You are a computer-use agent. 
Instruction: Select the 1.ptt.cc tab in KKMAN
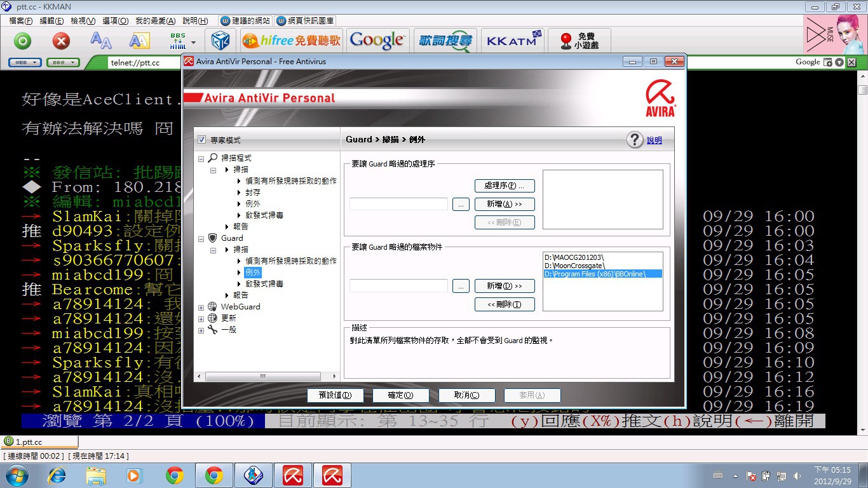39,442
